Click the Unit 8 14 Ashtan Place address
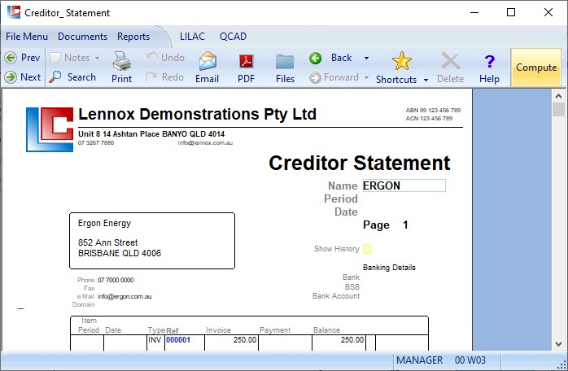Image resolution: width=568 pixels, height=371 pixels. click(151, 134)
